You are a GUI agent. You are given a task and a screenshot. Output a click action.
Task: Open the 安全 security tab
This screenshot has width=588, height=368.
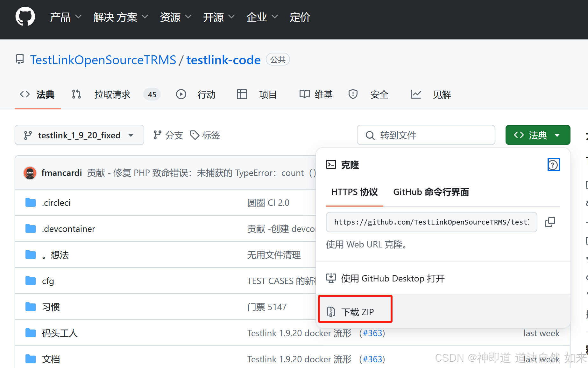pyautogui.click(x=379, y=94)
